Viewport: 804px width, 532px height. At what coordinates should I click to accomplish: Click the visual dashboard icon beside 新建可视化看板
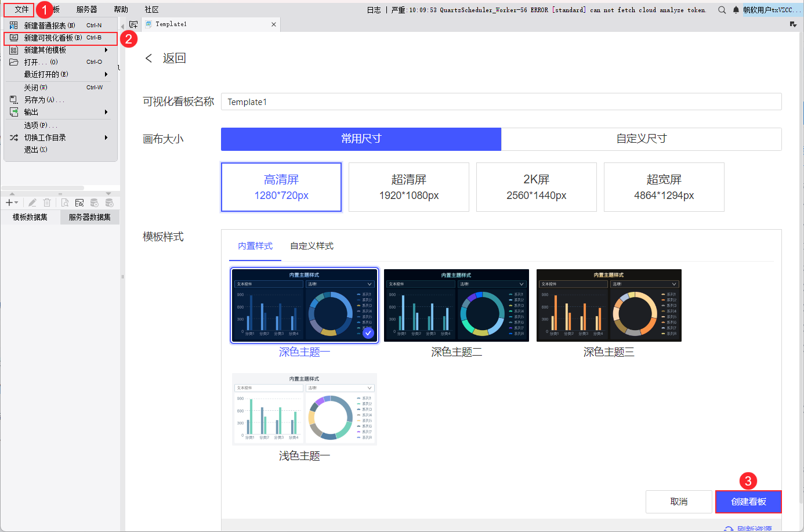(14, 38)
